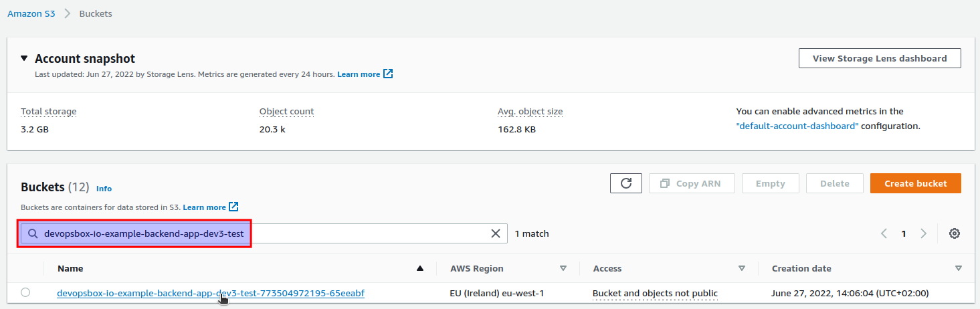
Task: Open Learn more link in Account snapshot
Action: 359,74
